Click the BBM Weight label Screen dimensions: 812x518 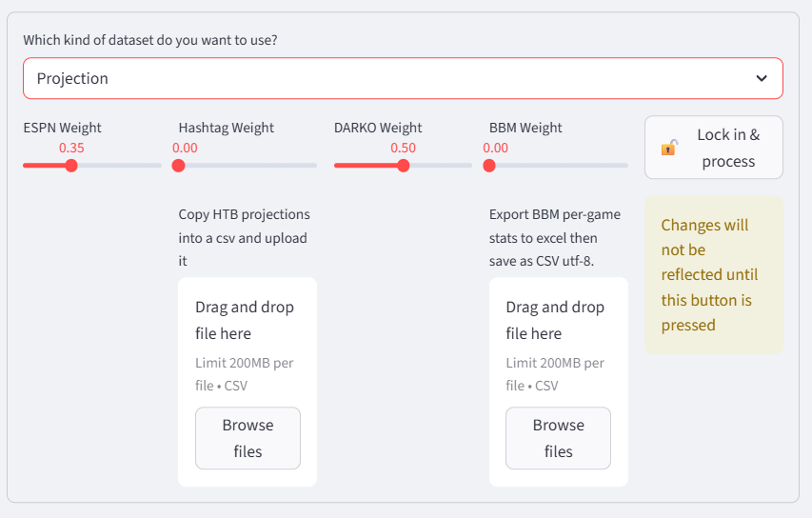pos(525,128)
